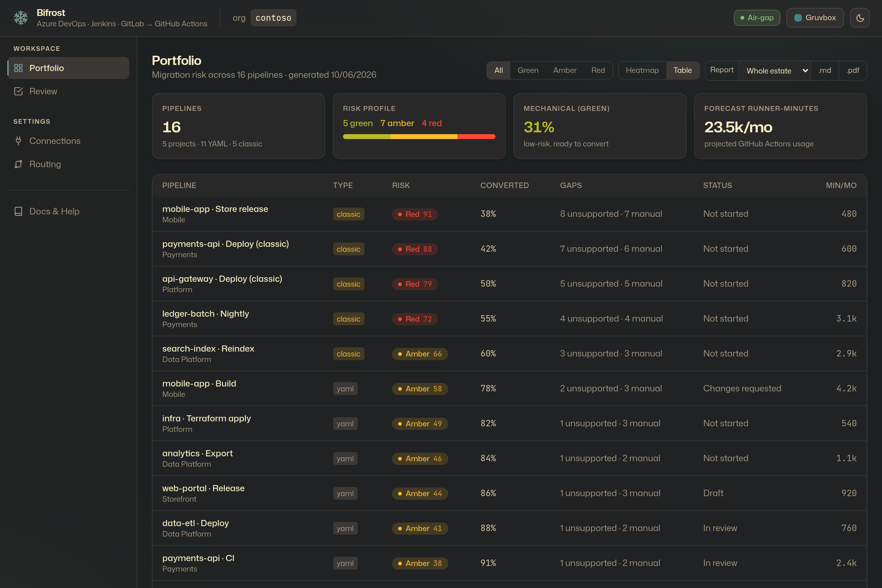Click yaml type tag on web-portal row

pyautogui.click(x=345, y=493)
